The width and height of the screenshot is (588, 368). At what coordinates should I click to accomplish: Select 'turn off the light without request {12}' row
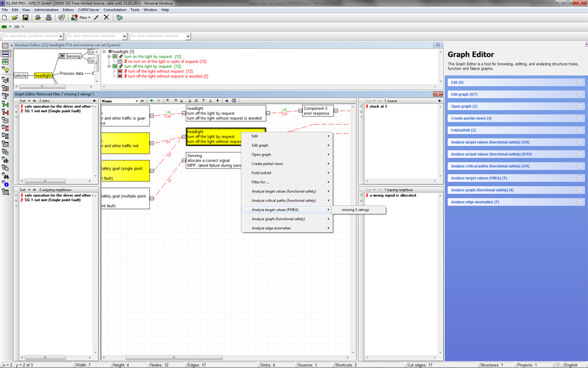pyautogui.click(x=161, y=71)
